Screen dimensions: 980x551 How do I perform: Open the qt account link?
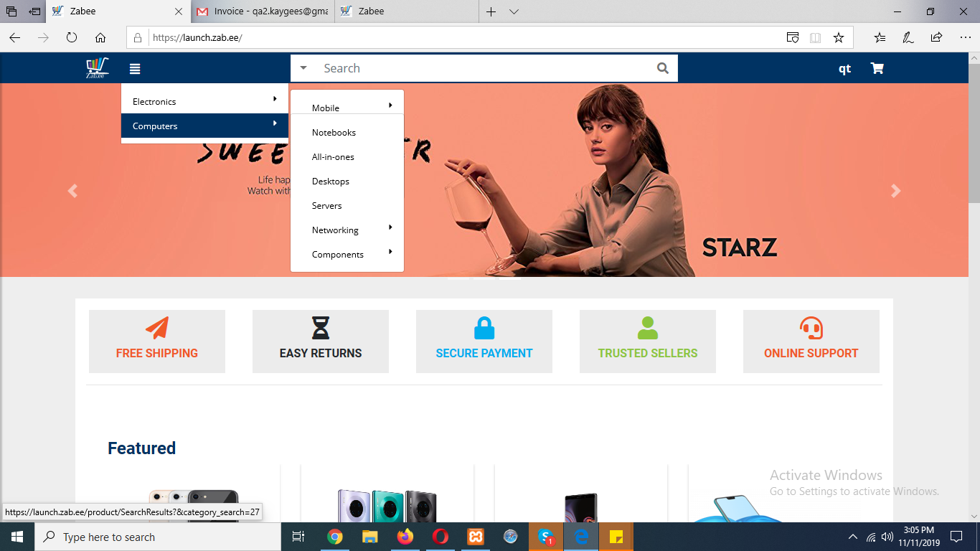pyautogui.click(x=845, y=68)
